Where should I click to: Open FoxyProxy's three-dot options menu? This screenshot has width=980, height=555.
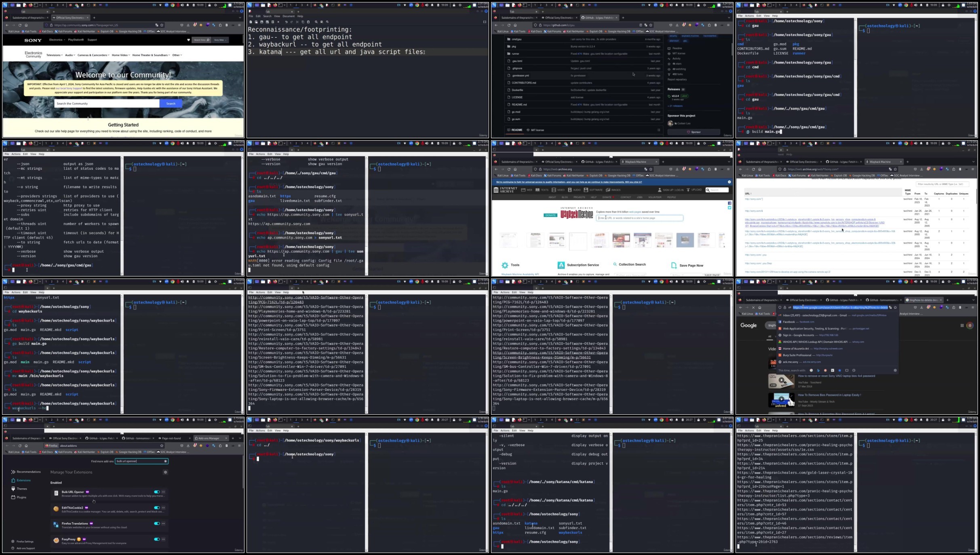pos(163,539)
